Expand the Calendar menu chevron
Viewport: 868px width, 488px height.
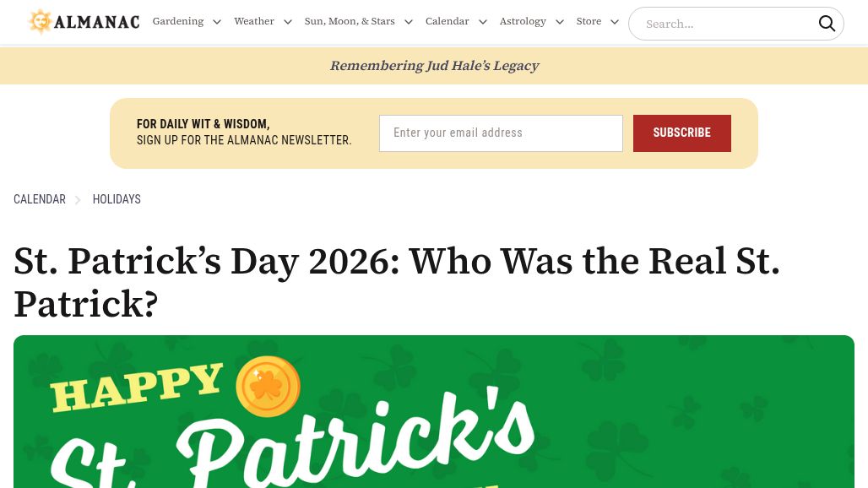tap(483, 22)
